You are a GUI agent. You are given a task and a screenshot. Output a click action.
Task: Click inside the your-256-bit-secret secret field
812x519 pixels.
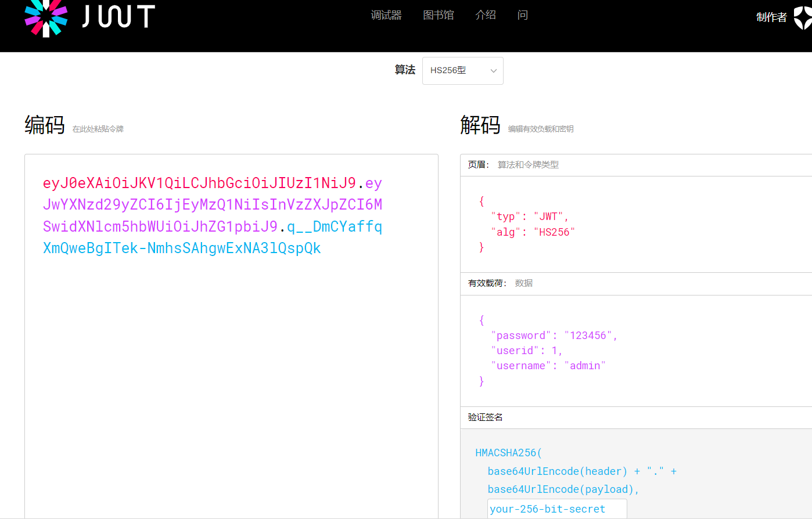pos(556,509)
